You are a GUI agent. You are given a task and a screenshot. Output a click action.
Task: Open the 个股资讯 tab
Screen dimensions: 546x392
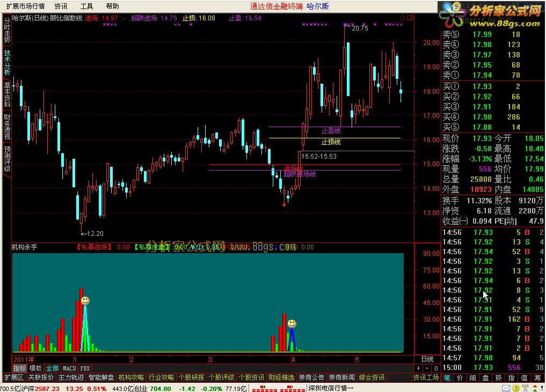[x=251, y=378]
